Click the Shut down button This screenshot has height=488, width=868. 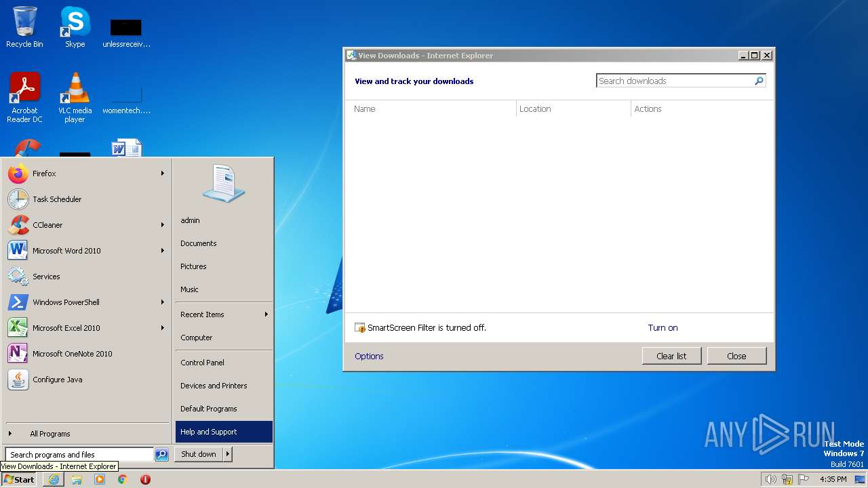199,454
